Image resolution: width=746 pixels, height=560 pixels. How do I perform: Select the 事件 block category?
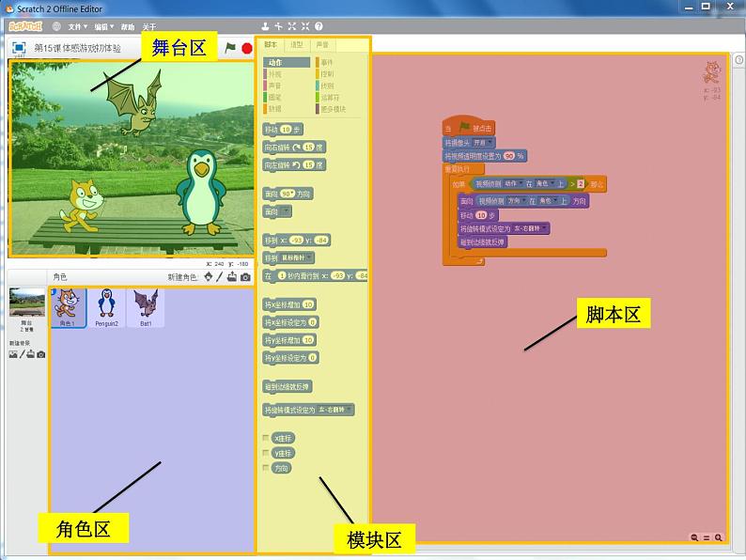(x=327, y=63)
